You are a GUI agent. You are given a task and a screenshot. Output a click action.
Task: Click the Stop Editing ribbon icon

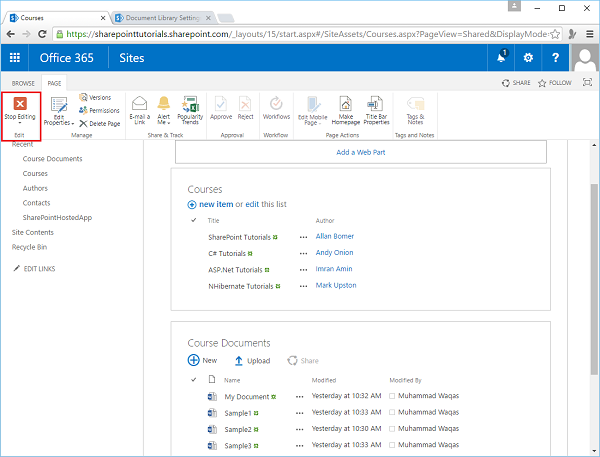click(20, 104)
